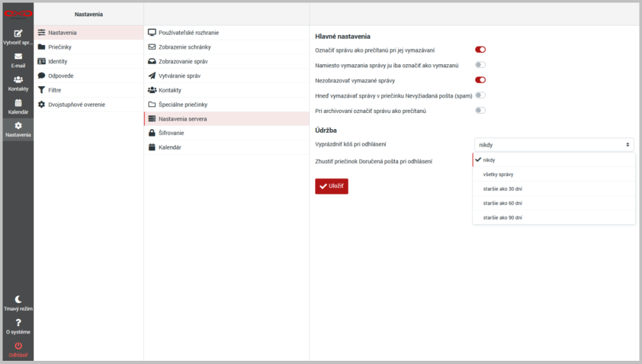Choose staršie ako 90 dní option
642x364 pixels.
coord(554,218)
